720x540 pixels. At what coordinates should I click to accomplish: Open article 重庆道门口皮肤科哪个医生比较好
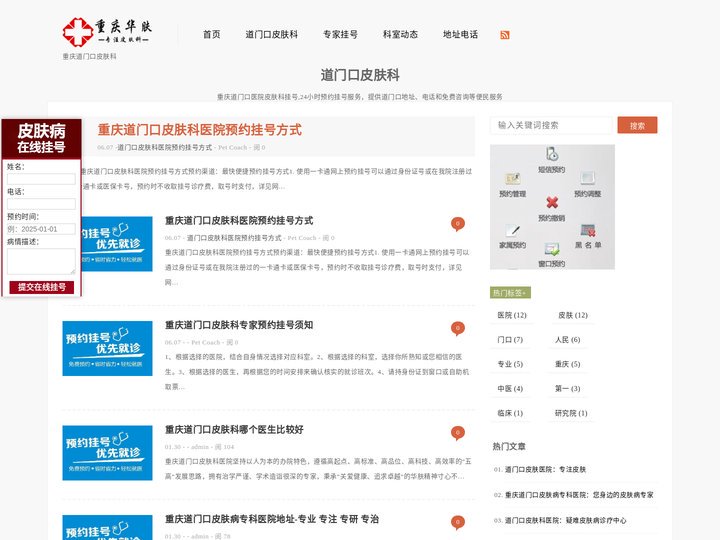[x=234, y=430]
